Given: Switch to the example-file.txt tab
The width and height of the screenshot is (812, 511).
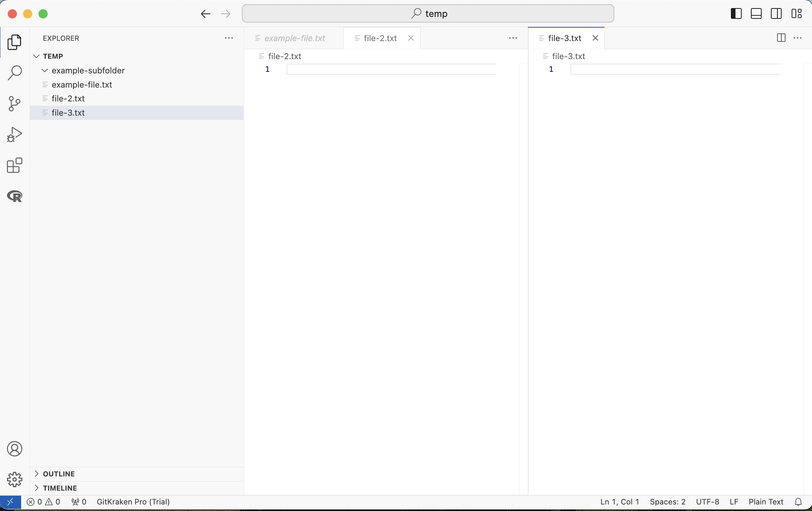Looking at the screenshot, I should [295, 38].
